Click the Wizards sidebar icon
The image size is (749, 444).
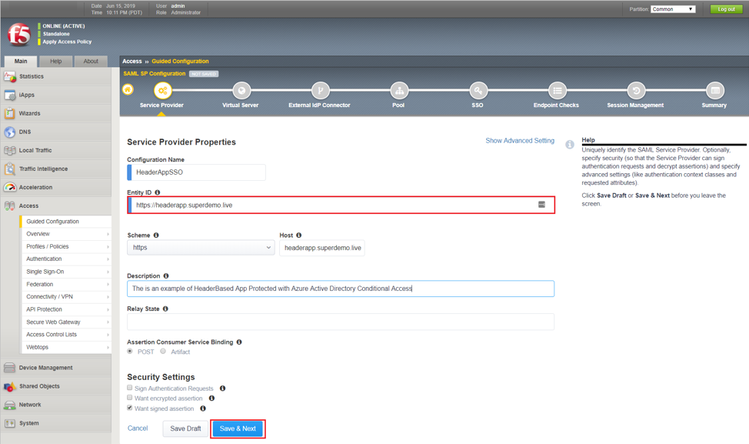tap(10, 113)
